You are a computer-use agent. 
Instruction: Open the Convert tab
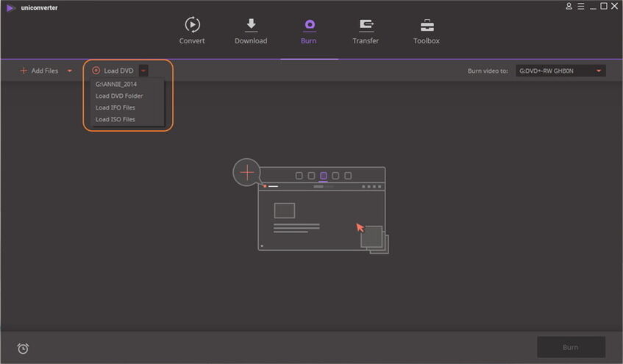tap(192, 31)
